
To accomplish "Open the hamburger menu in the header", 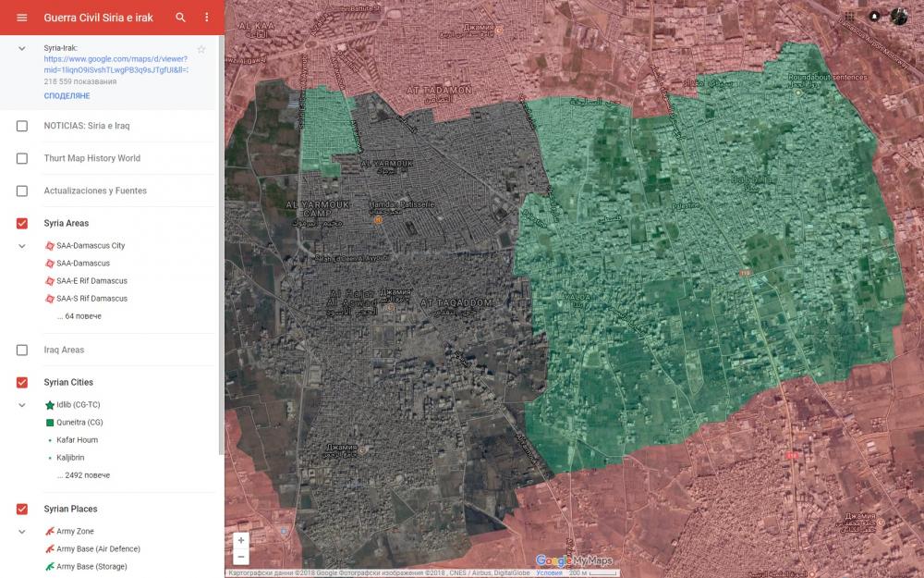I will pyautogui.click(x=22, y=18).
